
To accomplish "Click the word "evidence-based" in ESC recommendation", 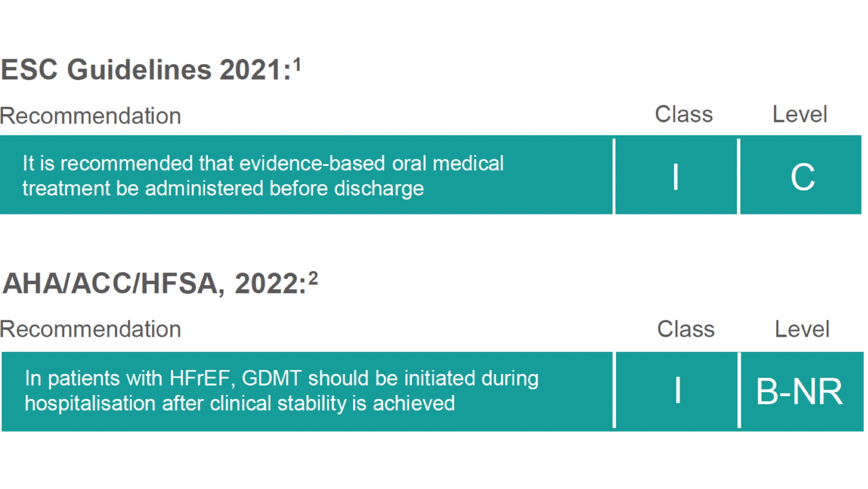I will (312, 164).
